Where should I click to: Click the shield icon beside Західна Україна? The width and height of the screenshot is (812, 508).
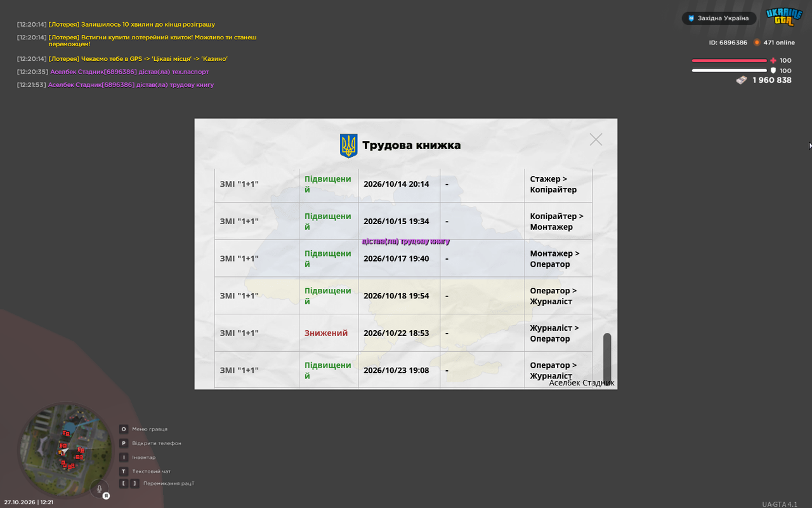click(x=691, y=18)
